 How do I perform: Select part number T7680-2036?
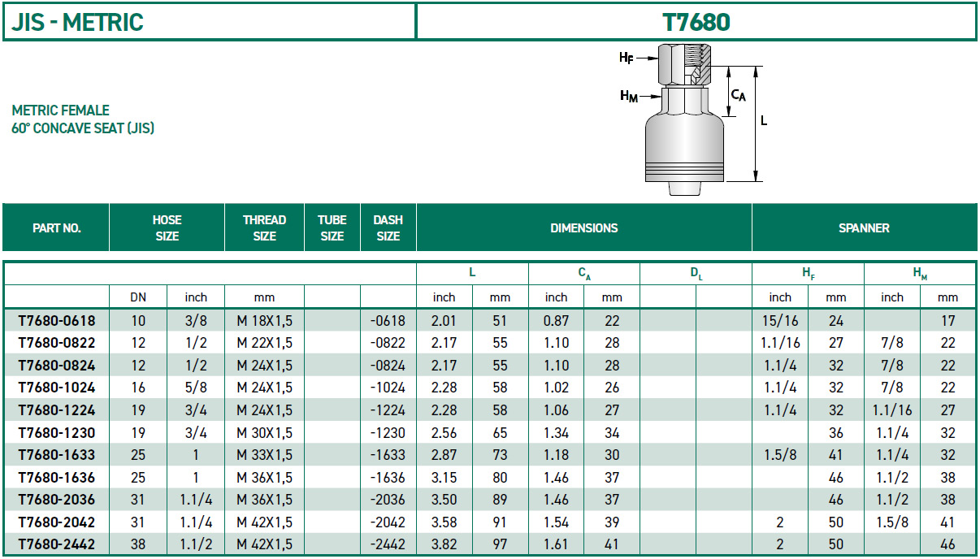click(56, 500)
